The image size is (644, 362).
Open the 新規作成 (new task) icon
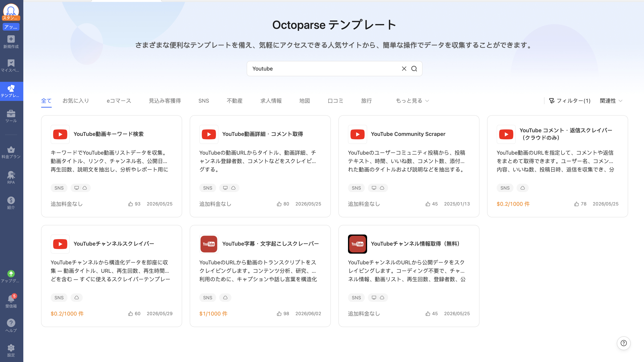11,39
